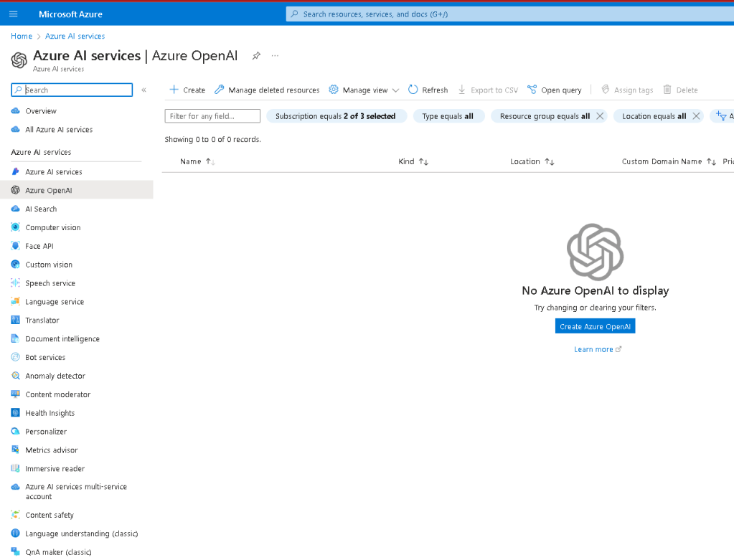
Task: Click the Anomaly detector icon
Action: pyautogui.click(x=16, y=376)
